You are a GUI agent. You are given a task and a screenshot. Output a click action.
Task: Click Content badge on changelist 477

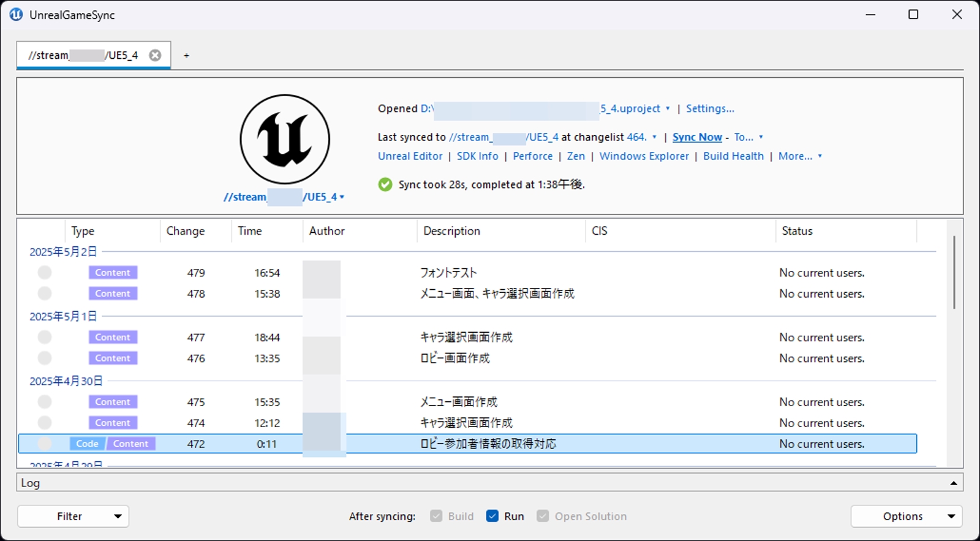(x=113, y=337)
